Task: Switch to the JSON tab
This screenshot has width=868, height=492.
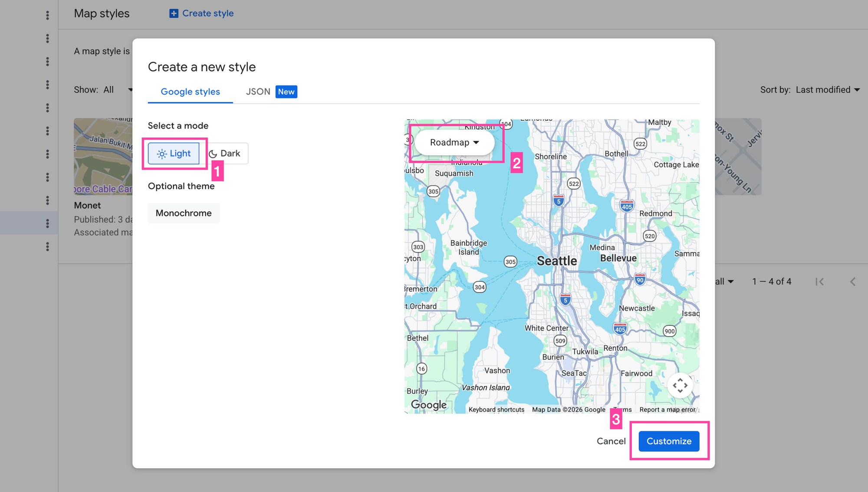Action: click(258, 92)
